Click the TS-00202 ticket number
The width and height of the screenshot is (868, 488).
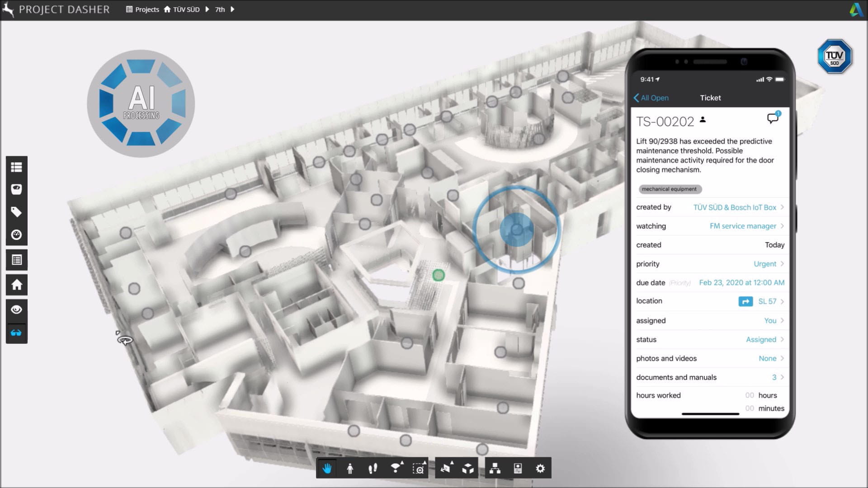[665, 122]
